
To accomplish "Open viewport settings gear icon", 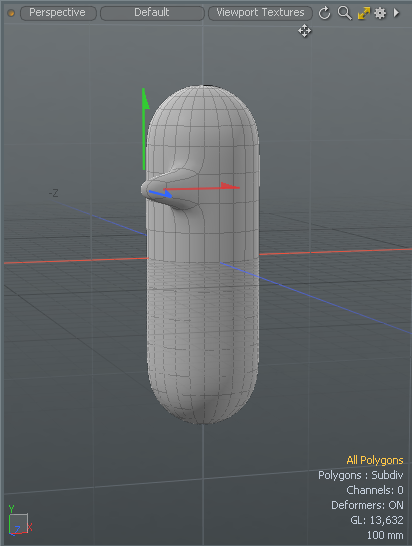I will 380,13.
